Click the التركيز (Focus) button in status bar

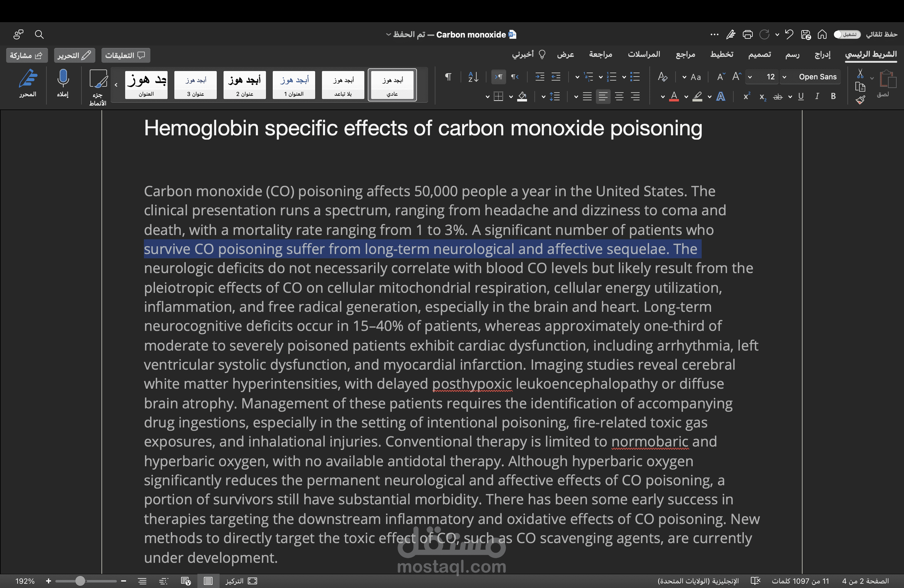click(241, 581)
